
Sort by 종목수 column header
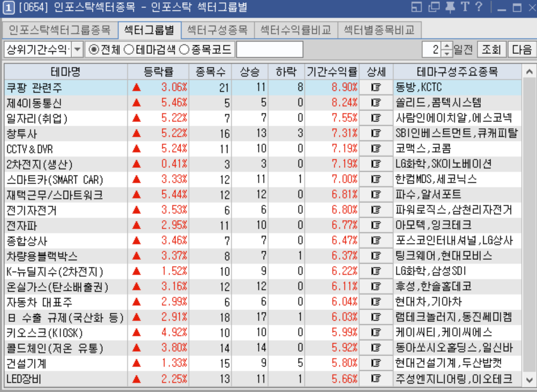click(210, 72)
